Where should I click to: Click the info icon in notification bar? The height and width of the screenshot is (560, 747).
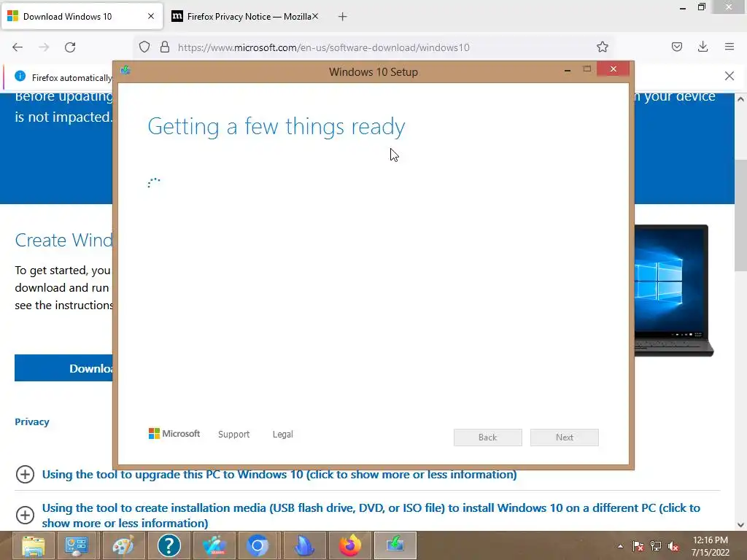tap(20, 76)
